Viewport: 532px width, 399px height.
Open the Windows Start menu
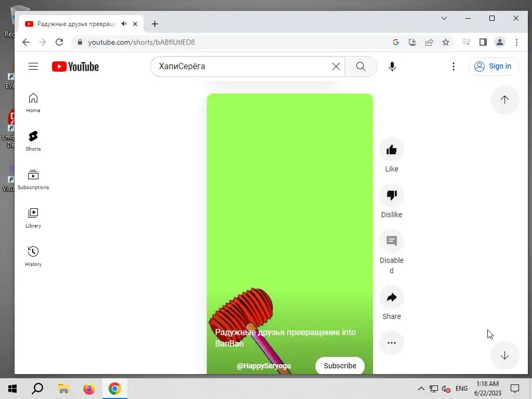[x=12, y=389]
